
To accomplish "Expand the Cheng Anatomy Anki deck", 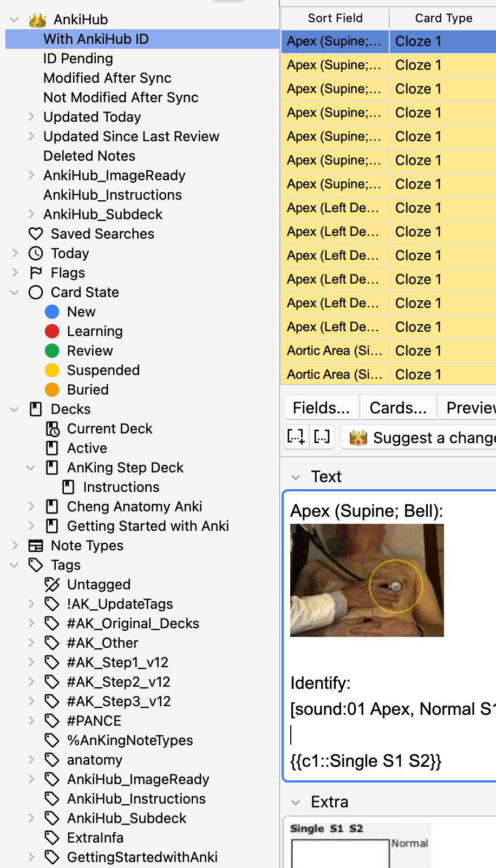I will (x=31, y=507).
